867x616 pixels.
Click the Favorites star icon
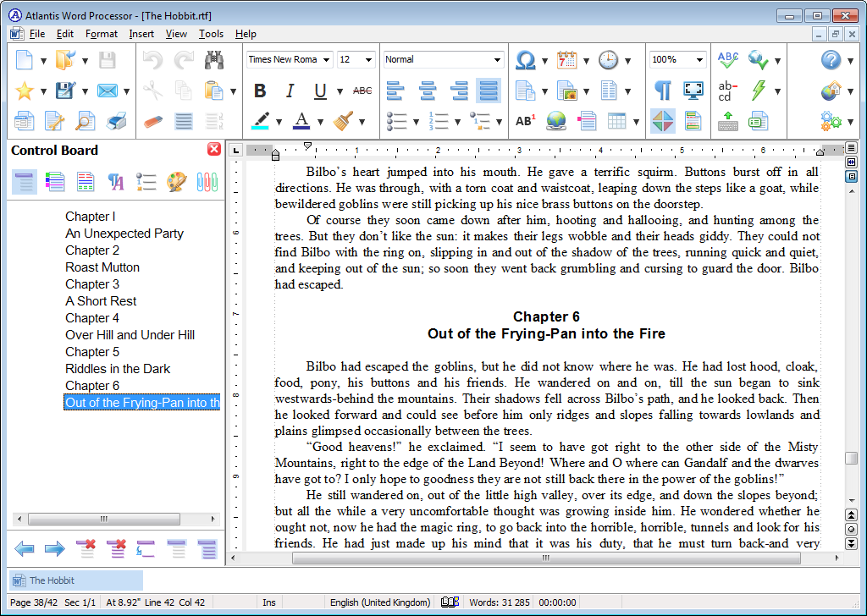24,91
